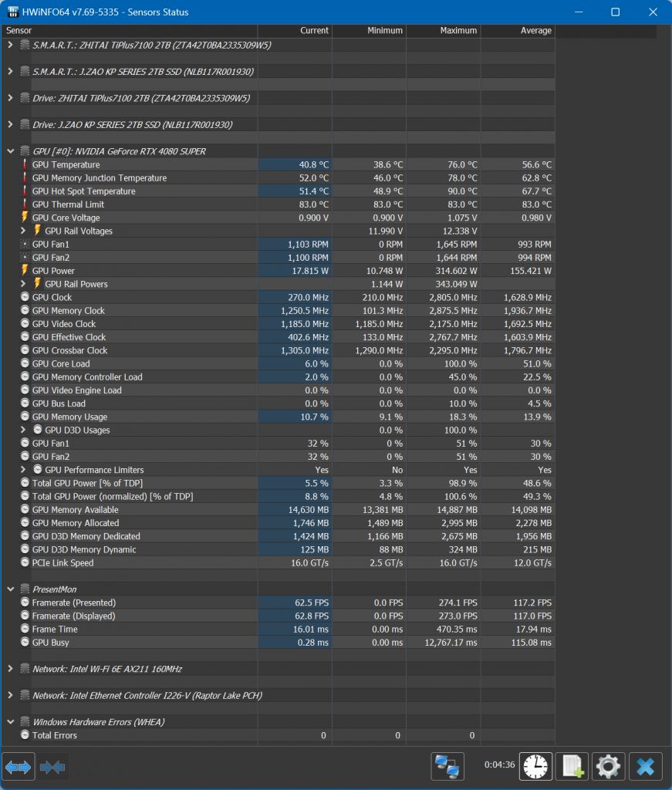Expand the Intel Wi-Fi 6E AX211 network section
Image resolution: width=672 pixels, height=790 pixels.
[10, 669]
